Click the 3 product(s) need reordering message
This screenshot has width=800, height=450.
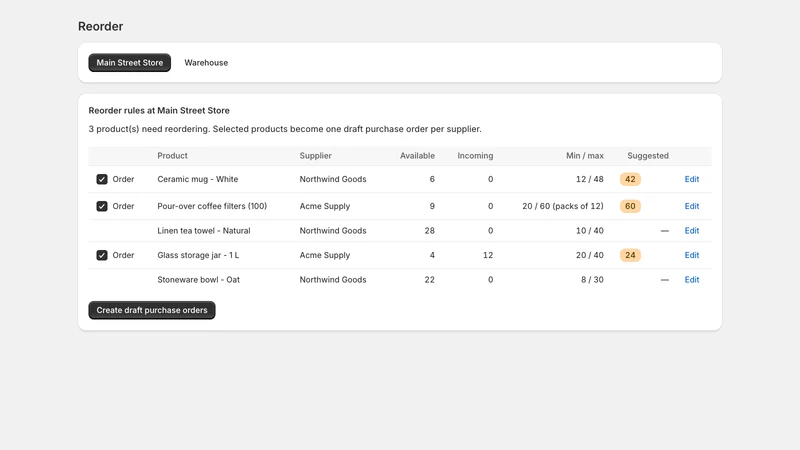pyautogui.click(x=285, y=129)
